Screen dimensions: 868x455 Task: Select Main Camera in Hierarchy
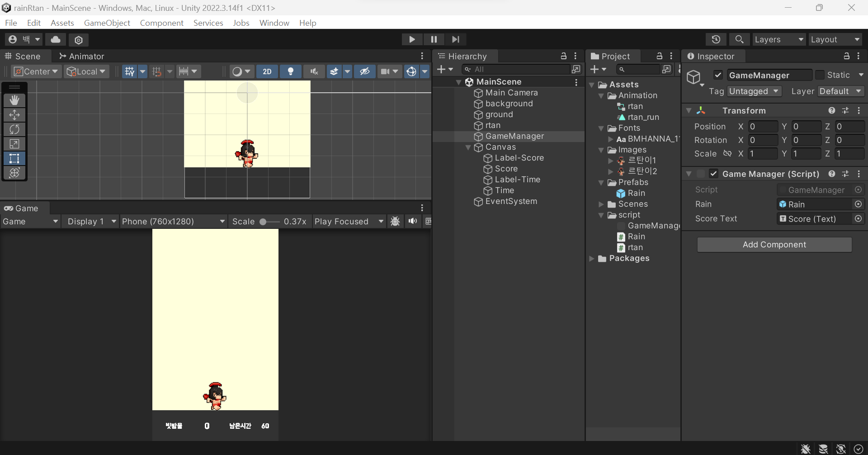512,93
